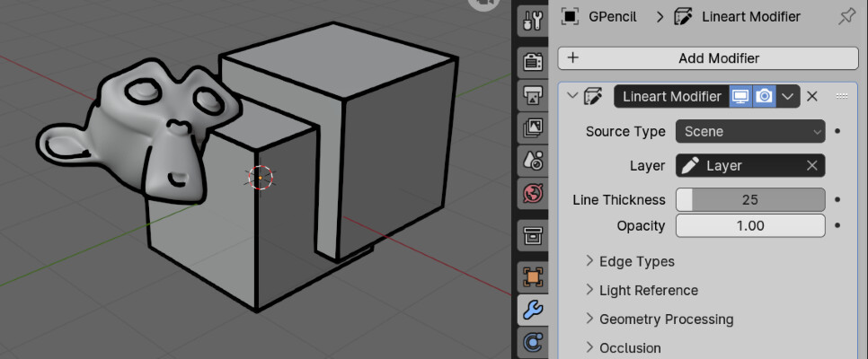868x359 pixels.
Task: Click the Line Thickness slider
Action: [x=749, y=199]
